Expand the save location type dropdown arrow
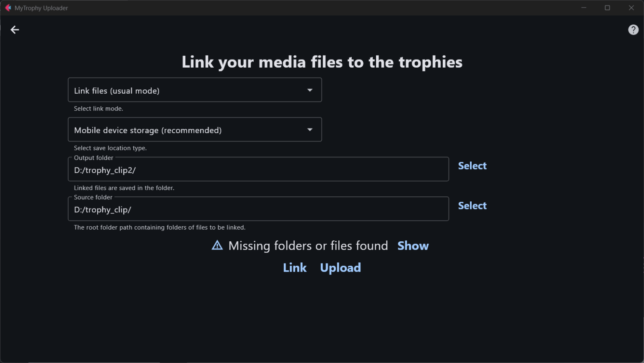 pos(310,130)
